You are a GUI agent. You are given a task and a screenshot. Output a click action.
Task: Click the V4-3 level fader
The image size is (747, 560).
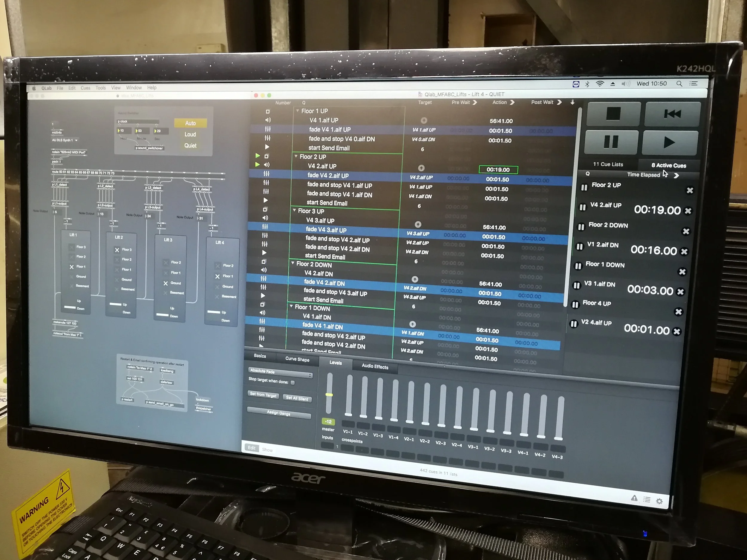tap(560, 418)
